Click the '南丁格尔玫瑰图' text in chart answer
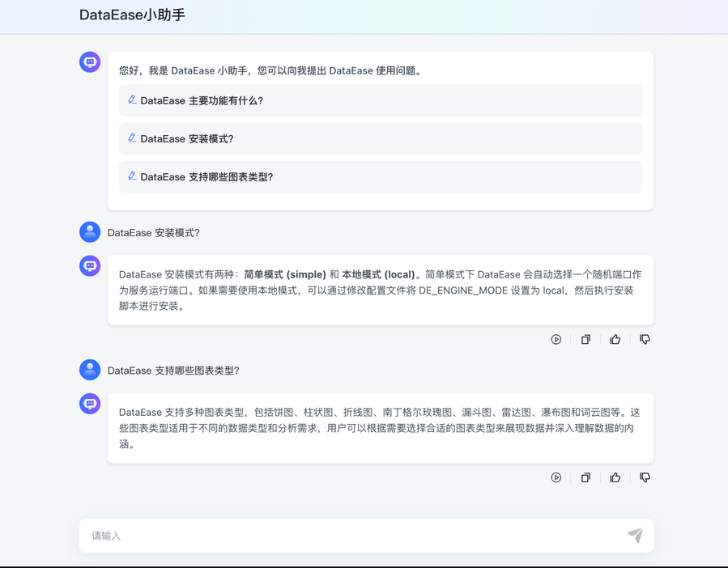Viewport: 728px width, 568px height. (x=417, y=413)
